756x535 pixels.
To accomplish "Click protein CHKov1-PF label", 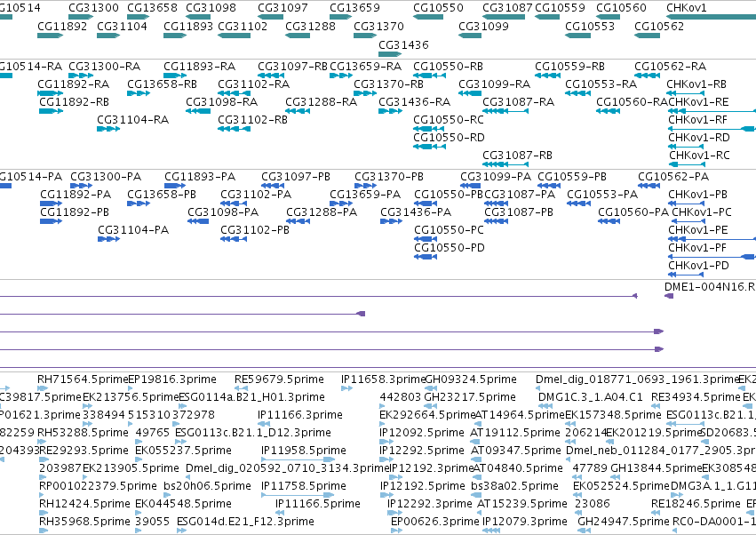I will click(697, 248).
